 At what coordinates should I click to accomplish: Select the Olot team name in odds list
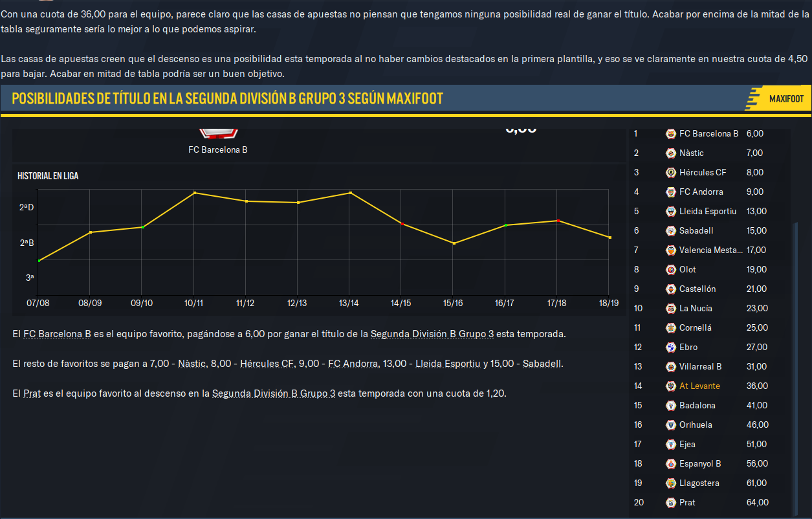[687, 270]
